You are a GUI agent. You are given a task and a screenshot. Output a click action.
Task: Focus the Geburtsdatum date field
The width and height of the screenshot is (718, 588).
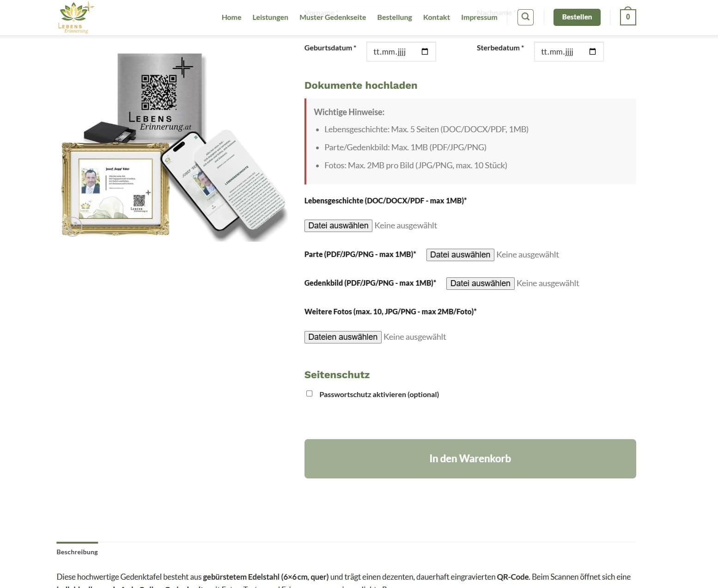401,52
